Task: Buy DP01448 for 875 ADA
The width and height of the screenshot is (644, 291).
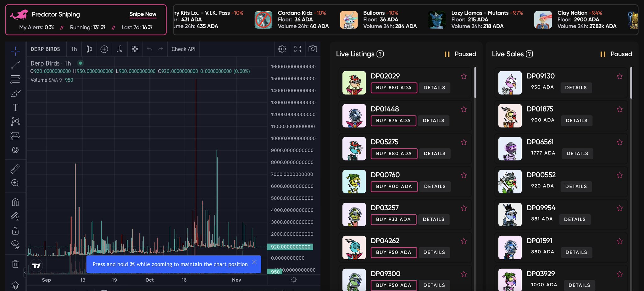Action: pos(393,121)
